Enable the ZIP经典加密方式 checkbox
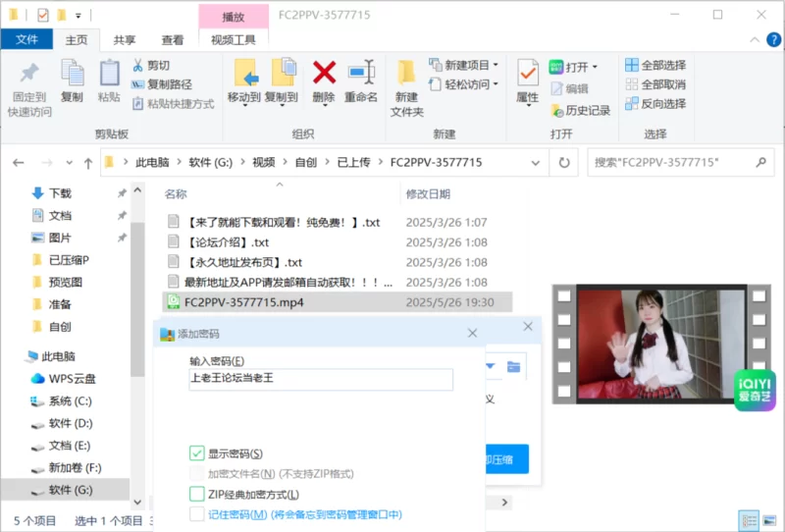Image resolution: width=785 pixels, height=532 pixels. tap(197, 495)
